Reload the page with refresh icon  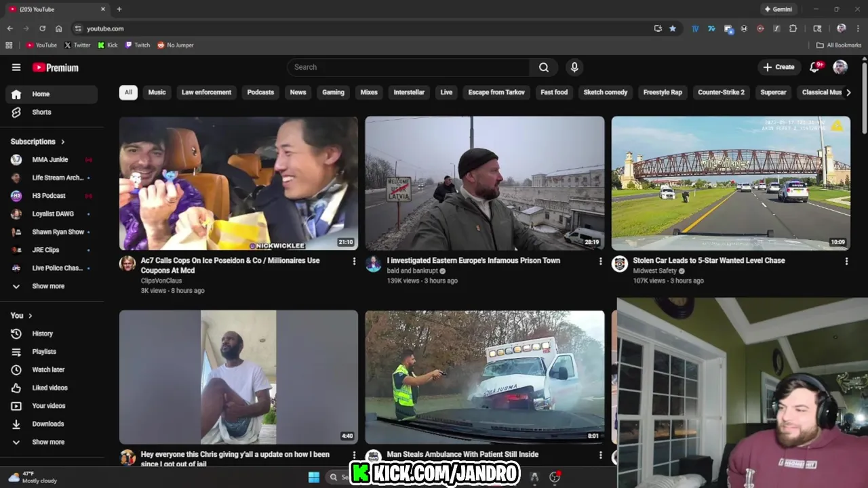42,28
